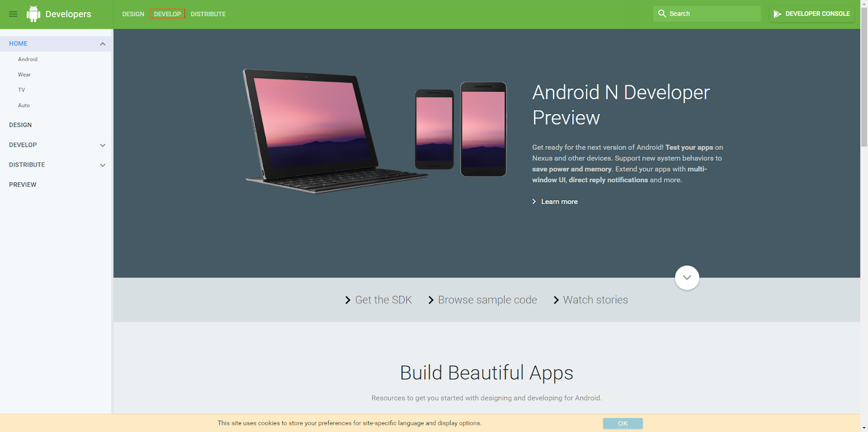The width and height of the screenshot is (868, 432).
Task: Select TV under HOME in sidebar
Action: click(x=22, y=90)
